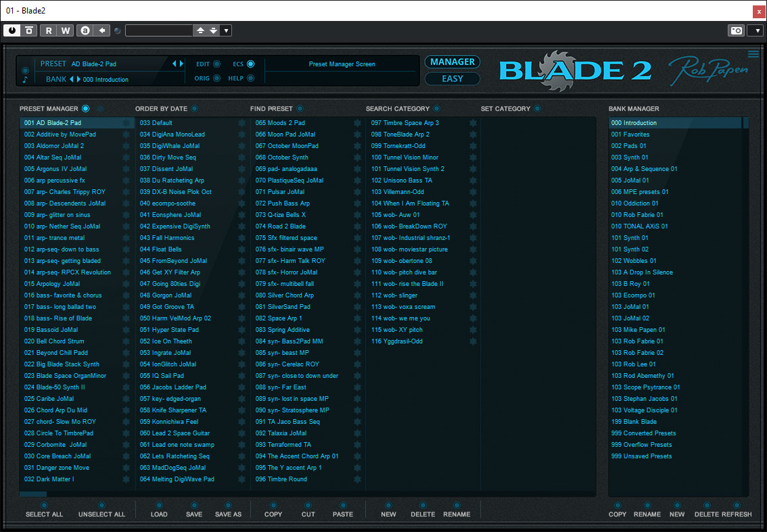
Task: Open the dropdown next to the camera icon
Action: (x=755, y=30)
